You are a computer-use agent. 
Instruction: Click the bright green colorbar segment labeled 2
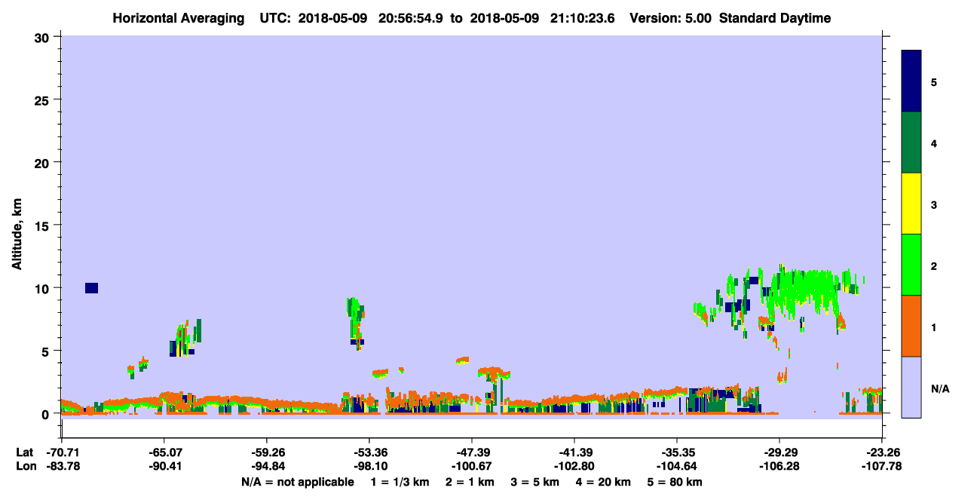911,265
